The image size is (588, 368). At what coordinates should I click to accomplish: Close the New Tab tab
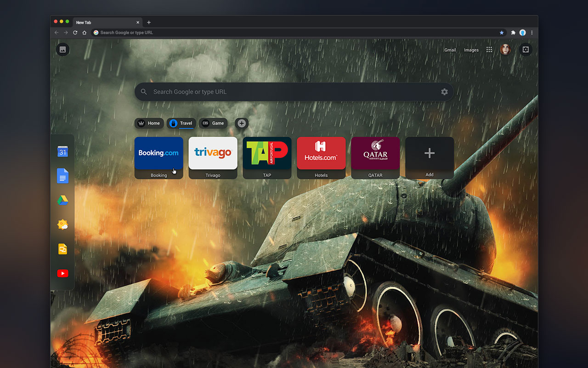138,23
